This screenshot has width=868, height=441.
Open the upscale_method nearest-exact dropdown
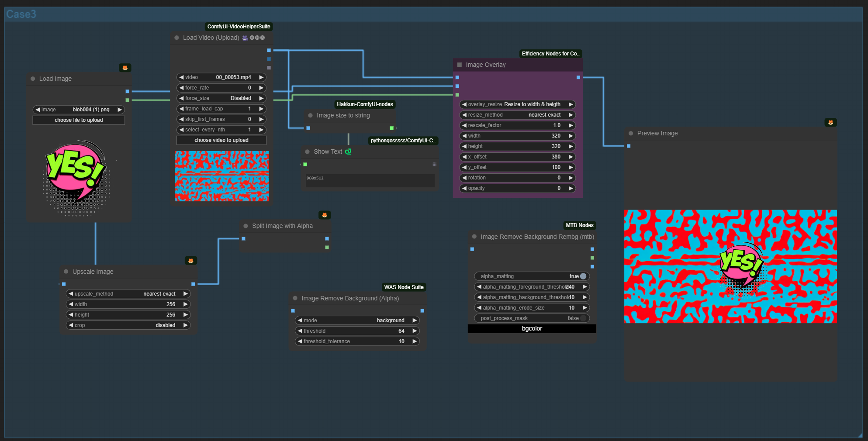click(x=128, y=294)
